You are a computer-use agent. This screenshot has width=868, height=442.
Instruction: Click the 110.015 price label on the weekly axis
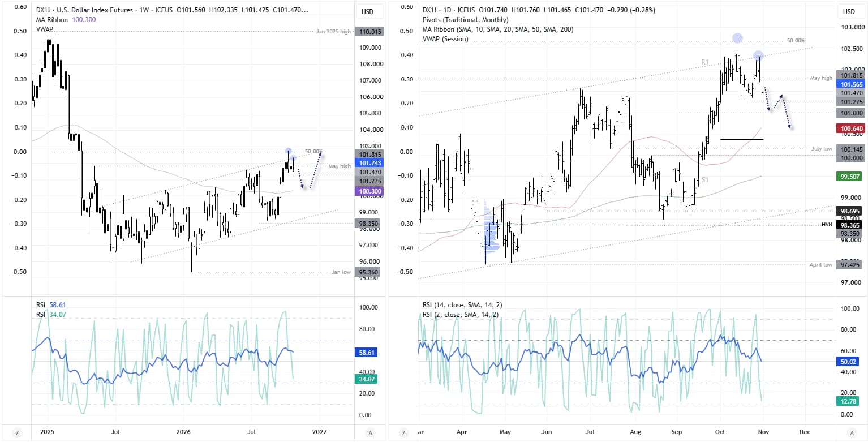pos(369,32)
